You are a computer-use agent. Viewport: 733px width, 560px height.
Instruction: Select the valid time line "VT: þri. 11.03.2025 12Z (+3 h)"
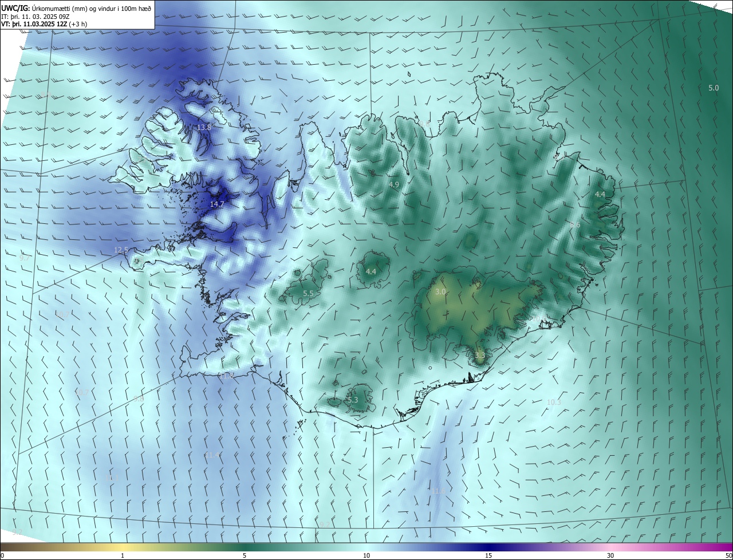tap(44, 25)
